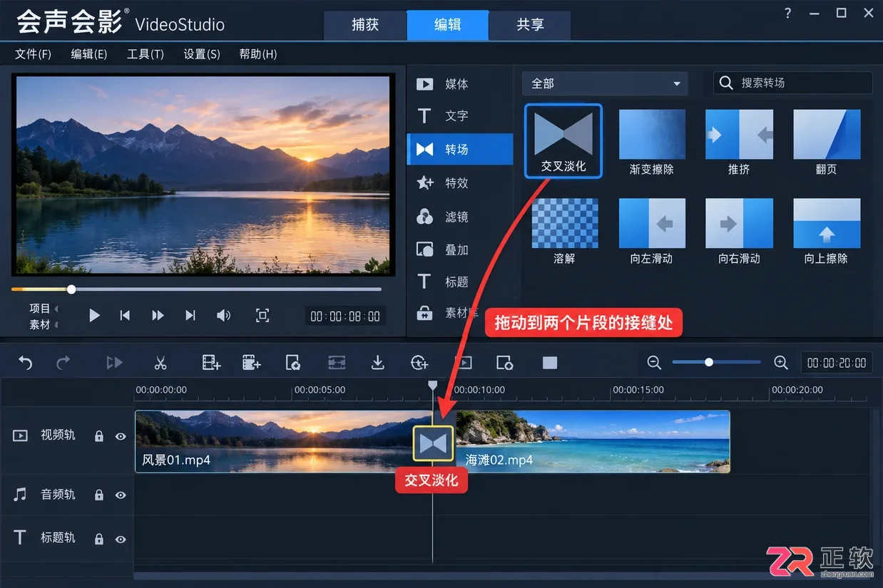
Task: Play the preview video
Action: pos(94,315)
